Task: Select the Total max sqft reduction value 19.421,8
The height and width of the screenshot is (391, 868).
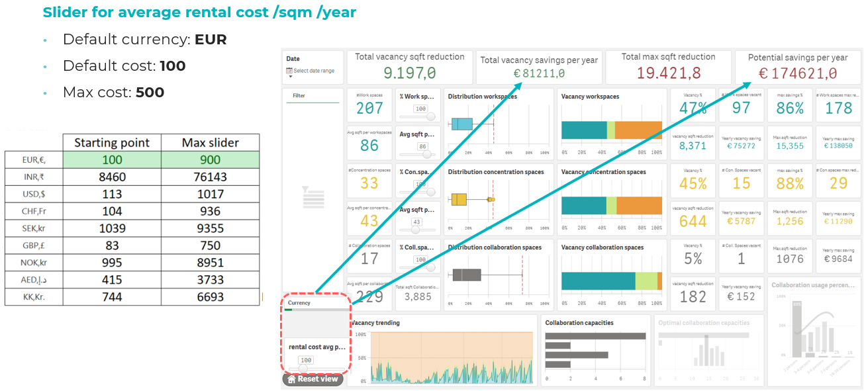Action: (668, 73)
